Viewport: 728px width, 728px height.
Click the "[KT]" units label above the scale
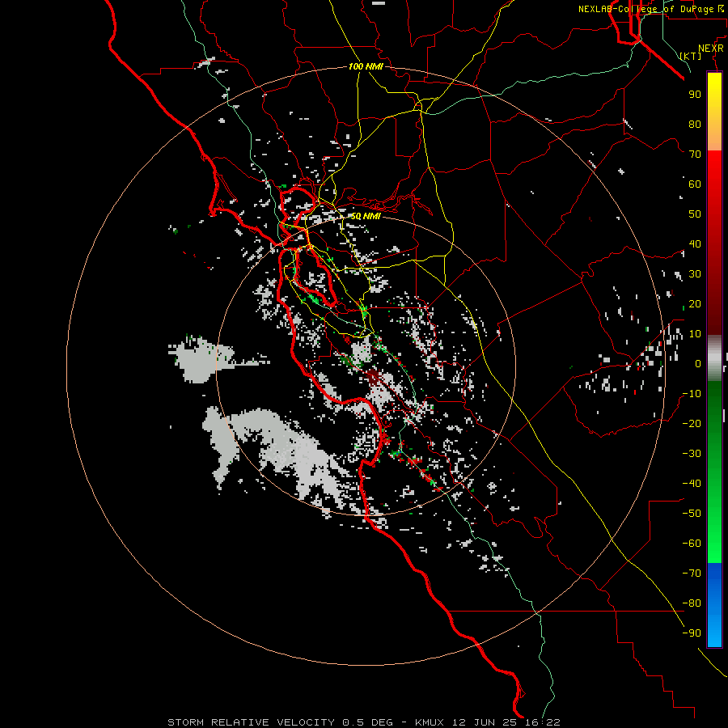point(691,56)
